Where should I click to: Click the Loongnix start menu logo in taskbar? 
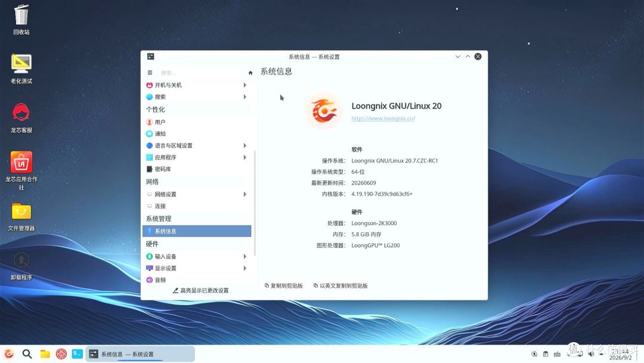[9, 353]
